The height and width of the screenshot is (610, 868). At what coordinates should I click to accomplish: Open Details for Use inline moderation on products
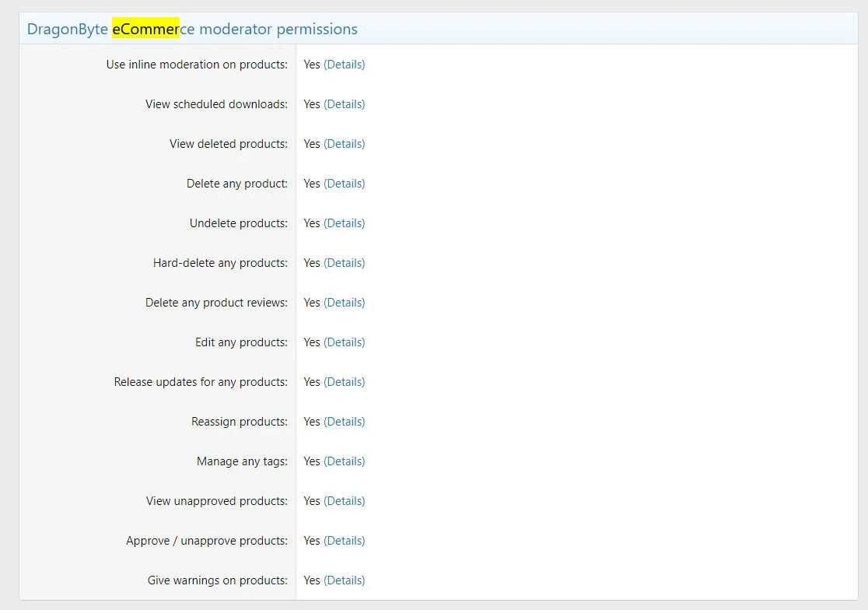pyautogui.click(x=344, y=65)
